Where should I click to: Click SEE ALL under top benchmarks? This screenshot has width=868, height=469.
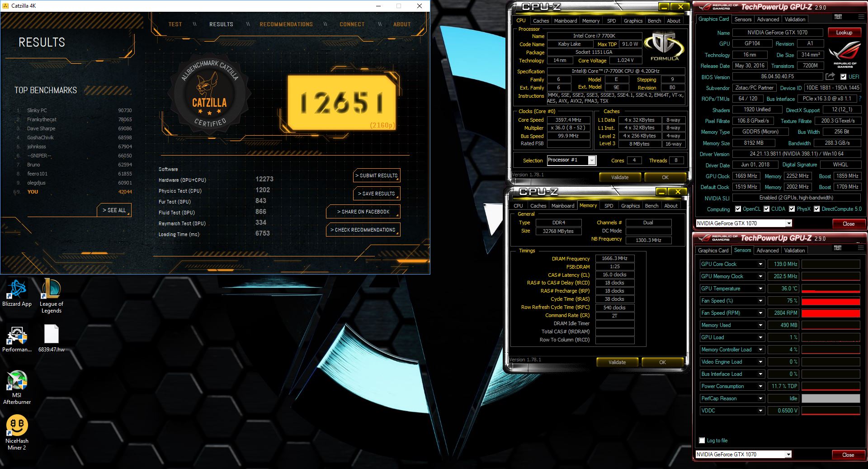coord(114,210)
